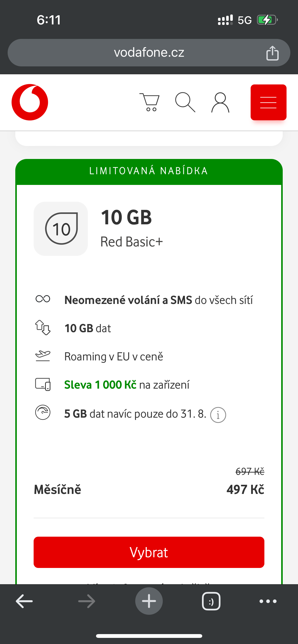The width and height of the screenshot is (298, 644).
Task: Click the Vybrat button
Action: coord(149,552)
